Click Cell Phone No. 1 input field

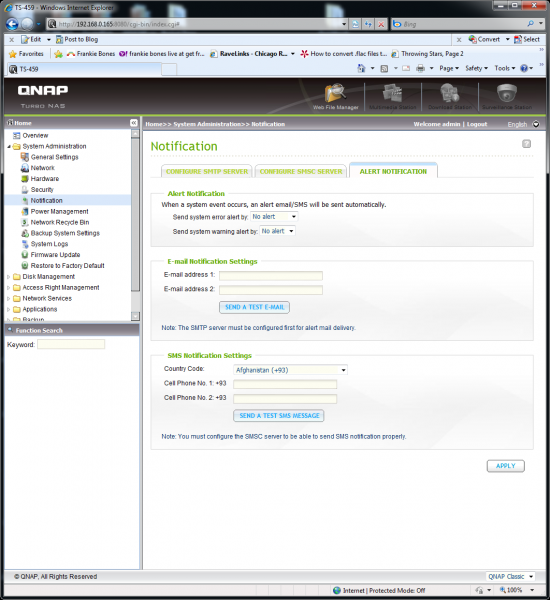pyautogui.click(x=285, y=384)
